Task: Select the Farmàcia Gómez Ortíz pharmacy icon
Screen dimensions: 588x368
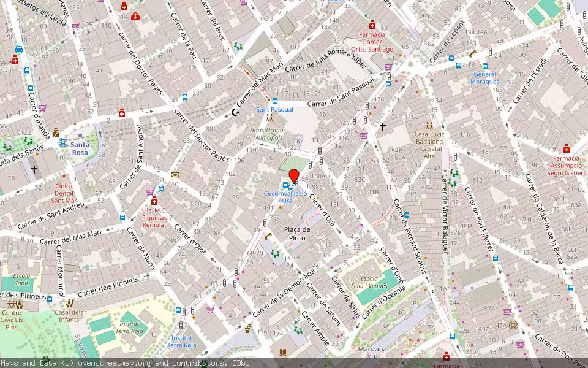Action: point(372,25)
